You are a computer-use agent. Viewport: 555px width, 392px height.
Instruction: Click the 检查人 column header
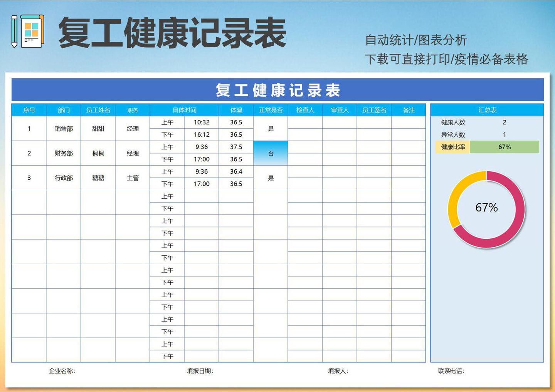(x=305, y=110)
